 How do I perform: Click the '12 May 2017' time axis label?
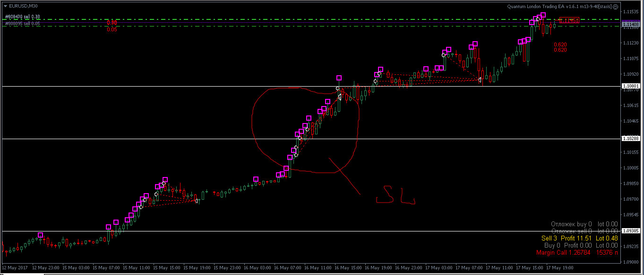(x=14, y=267)
